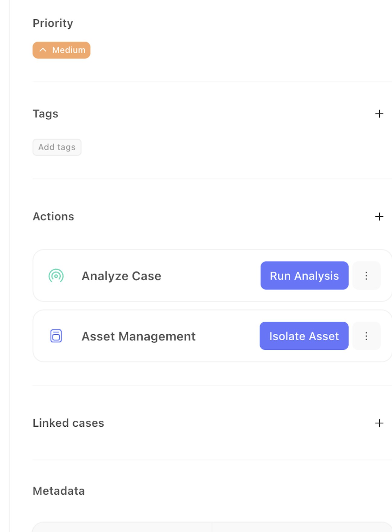Select the Asset Management action title
This screenshot has width=392, height=532.
(x=139, y=336)
